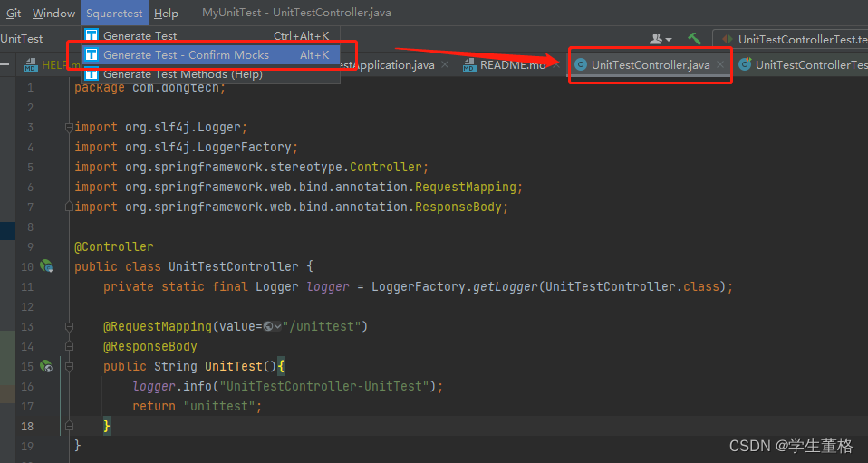868x463 pixels.
Task: Click the fold end marker at line 18
Action: coord(69,426)
